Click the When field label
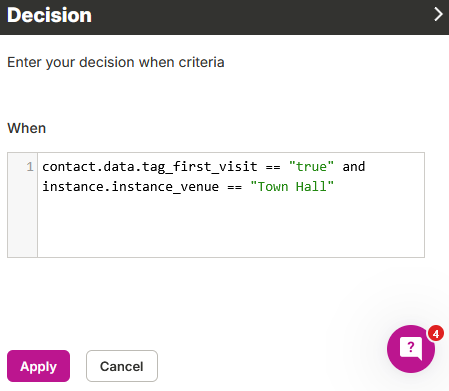The height and width of the screenshot is (391, 449). [x=27, y=128]
